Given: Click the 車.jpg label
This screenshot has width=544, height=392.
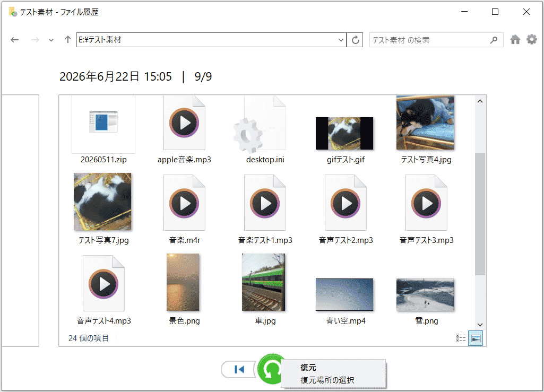Looking at the screenshot, I should pyautogui.click(x=265, y=321).
